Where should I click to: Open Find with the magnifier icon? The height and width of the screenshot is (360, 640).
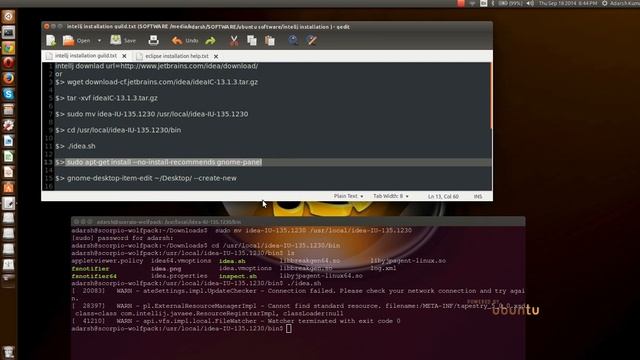[x=293, y=40]
